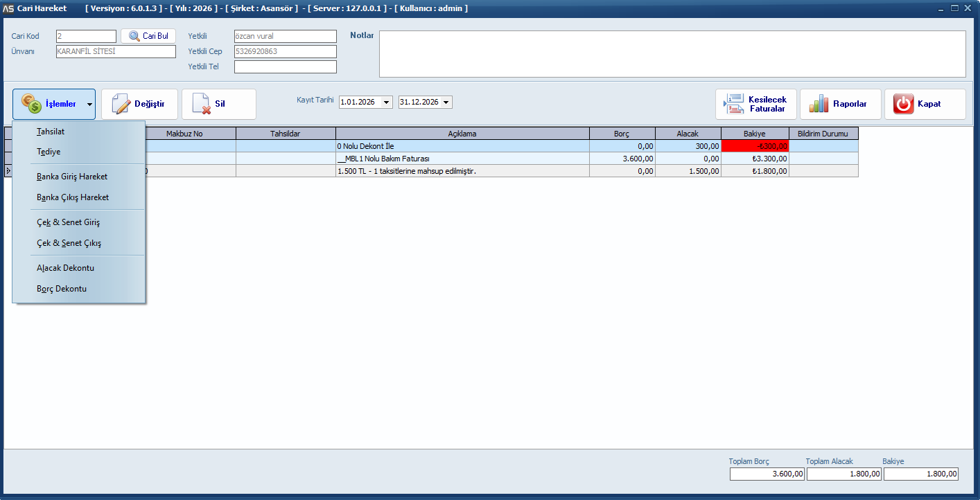Click the İşlemler coins icon

point(31,104)
